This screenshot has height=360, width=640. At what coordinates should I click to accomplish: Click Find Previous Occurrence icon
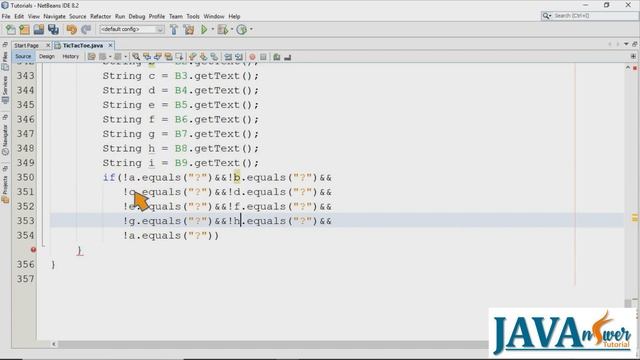pyautogui.click(x=147, y=57)
